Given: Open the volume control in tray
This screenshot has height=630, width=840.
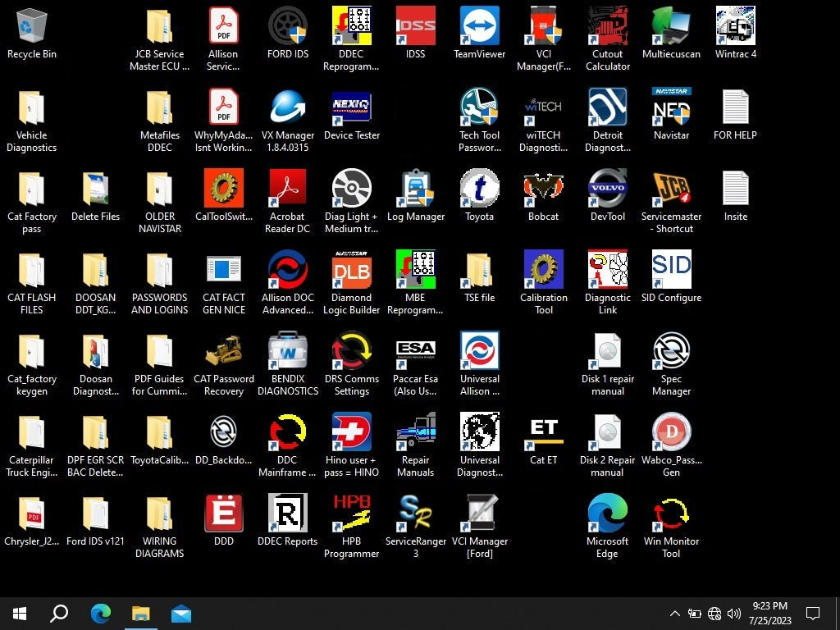Looking at the screenshot, I should coord(734,614).
